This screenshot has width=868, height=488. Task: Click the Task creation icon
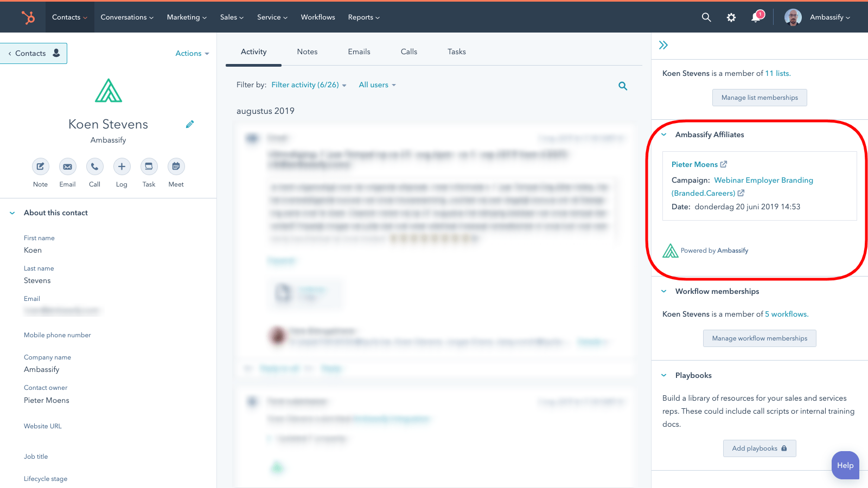[x=149, y=166]
